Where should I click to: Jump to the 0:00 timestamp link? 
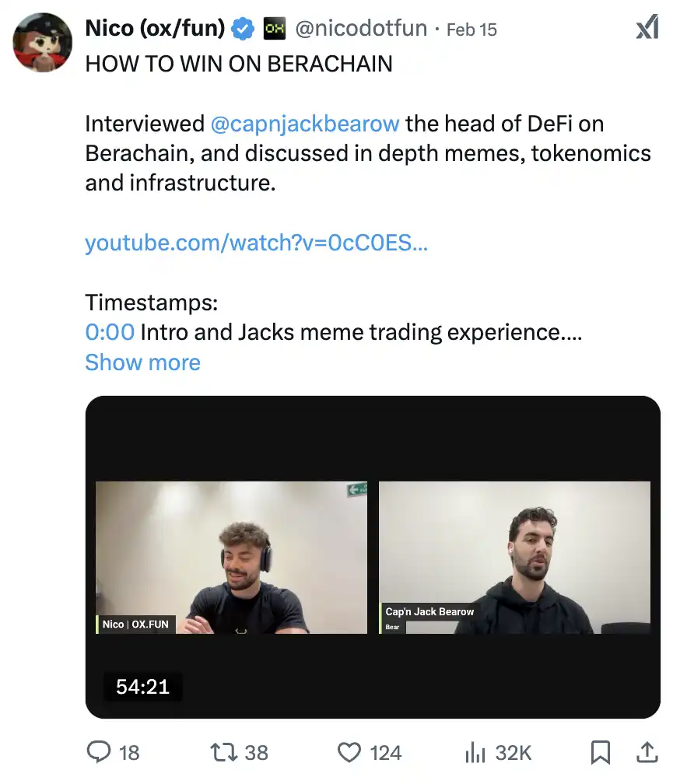(x=110, y=332)
